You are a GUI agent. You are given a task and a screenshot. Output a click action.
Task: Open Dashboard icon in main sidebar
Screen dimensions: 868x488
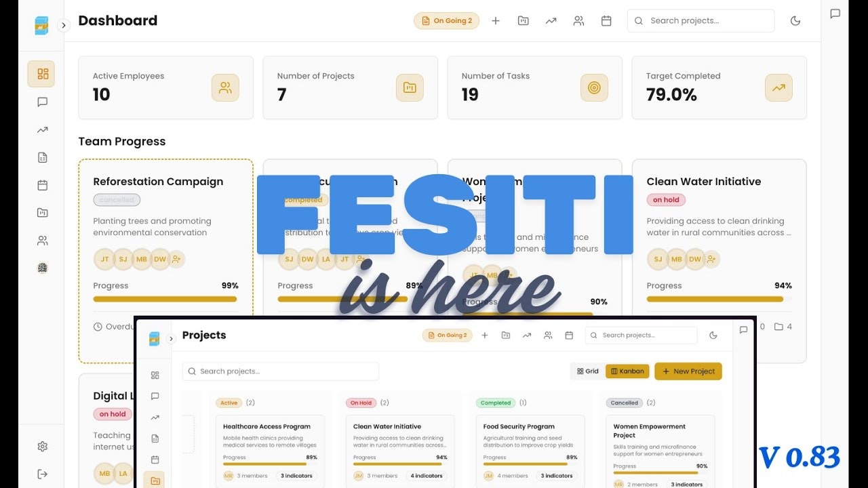[41, 74]
